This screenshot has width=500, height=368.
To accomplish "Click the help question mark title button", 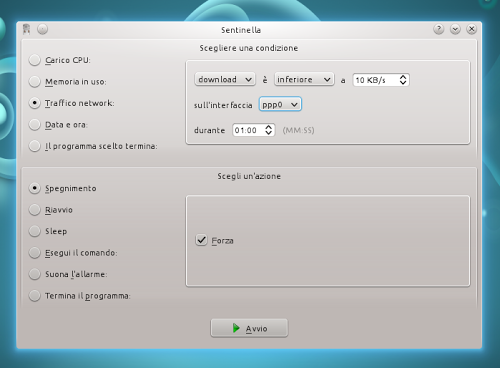I will coord(439,29).
